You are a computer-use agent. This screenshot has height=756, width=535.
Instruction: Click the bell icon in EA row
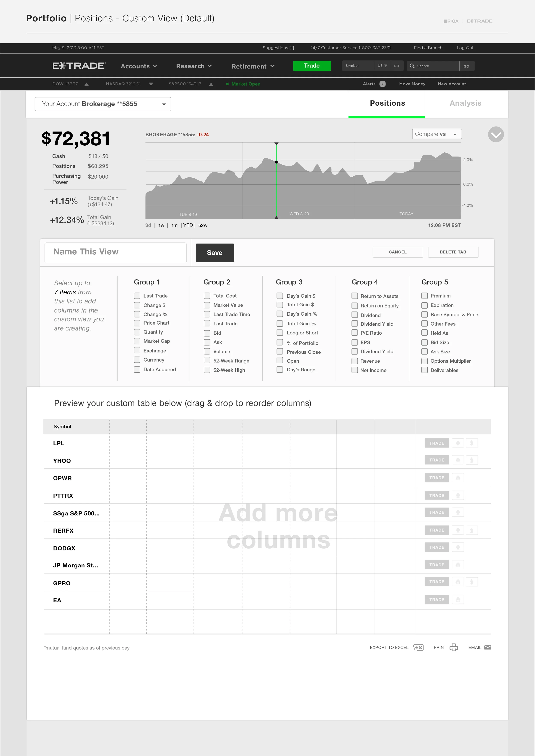click(x=458, y=599)
